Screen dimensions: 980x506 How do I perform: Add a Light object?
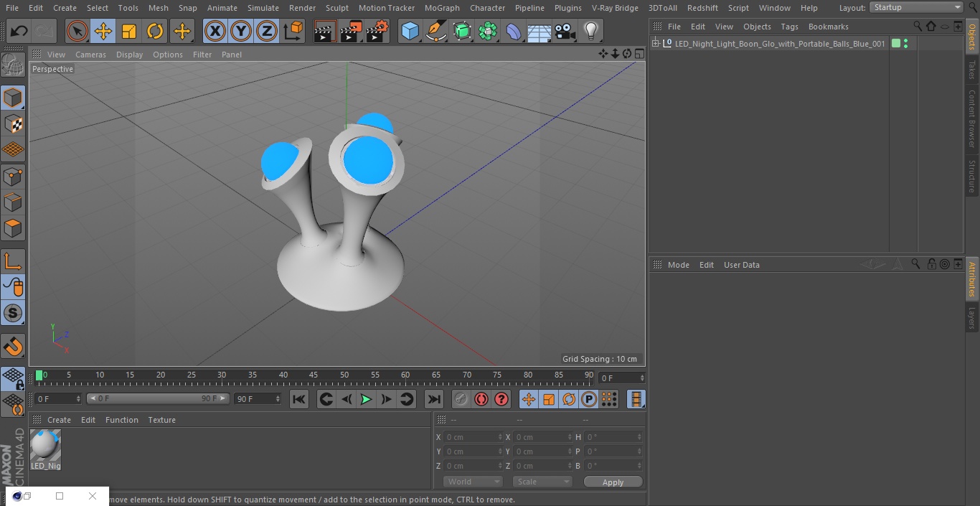coord(590,32)
